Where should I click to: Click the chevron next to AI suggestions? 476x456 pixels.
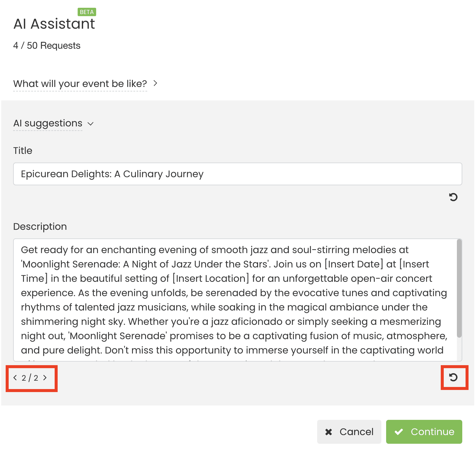(x=91, y=124)
